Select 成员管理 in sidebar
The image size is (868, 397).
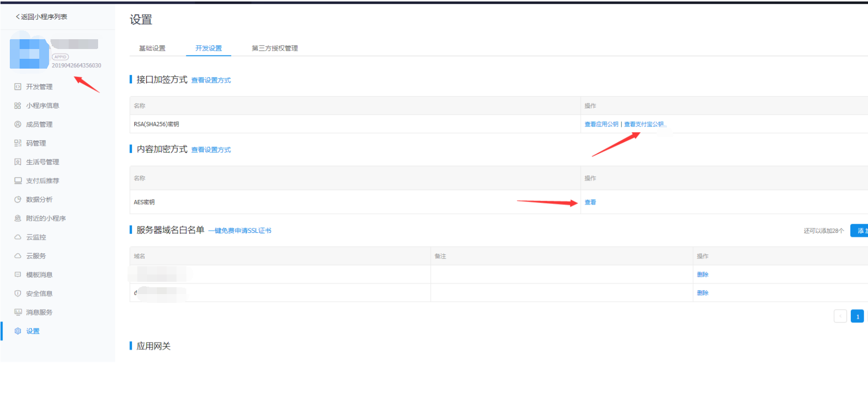coord(39,124)
